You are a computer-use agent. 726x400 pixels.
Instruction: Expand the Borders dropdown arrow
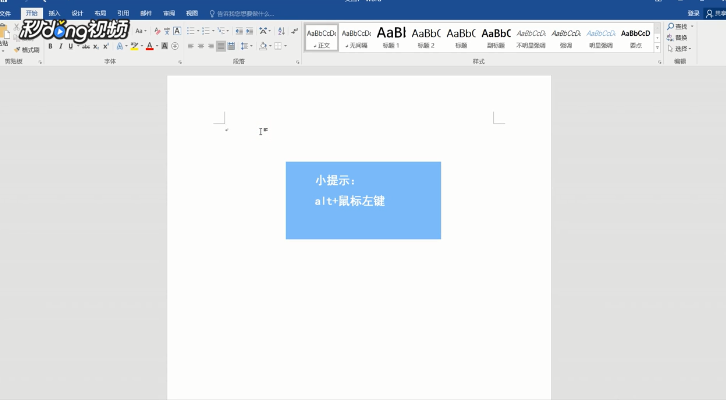coord(285,46)
